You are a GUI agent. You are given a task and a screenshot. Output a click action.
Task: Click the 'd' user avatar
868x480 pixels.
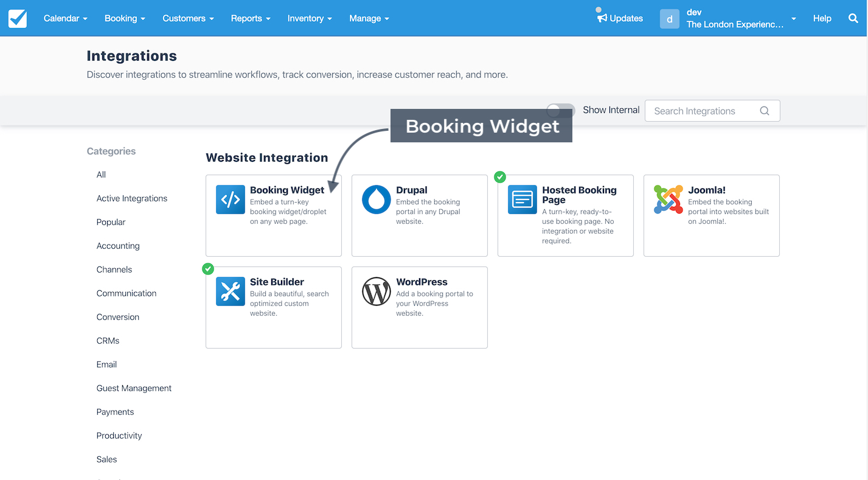(x=669, y=18)
